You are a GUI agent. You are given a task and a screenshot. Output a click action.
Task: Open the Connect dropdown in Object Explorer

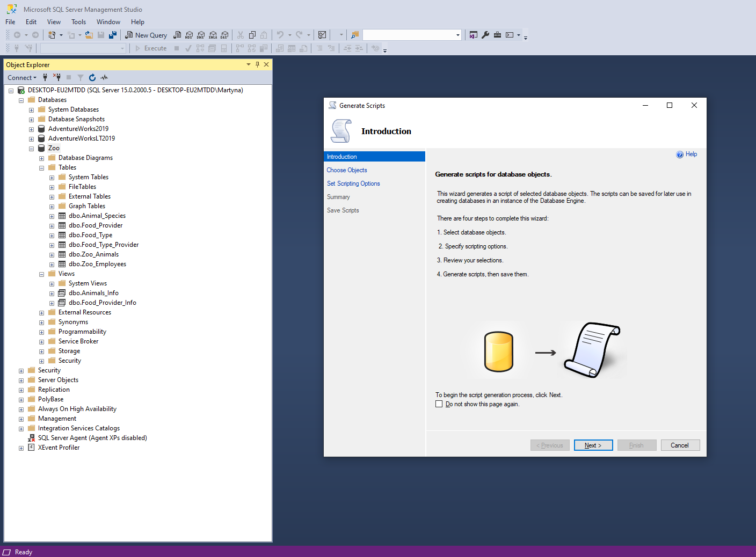click(22, 77)
